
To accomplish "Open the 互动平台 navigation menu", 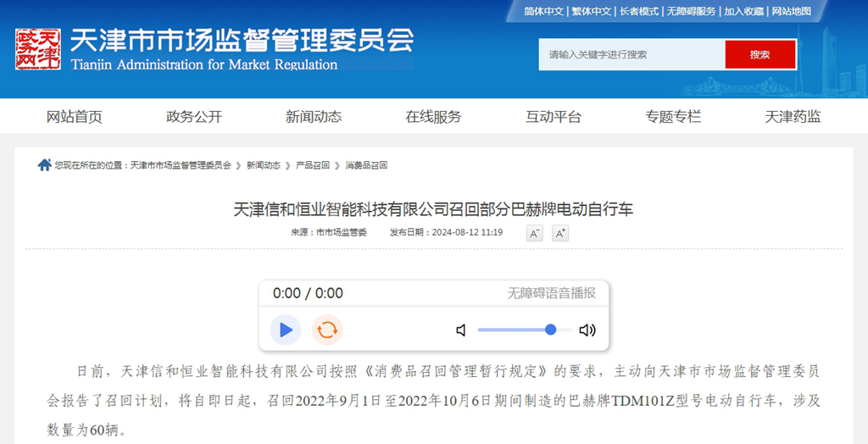I will point(554,117).
